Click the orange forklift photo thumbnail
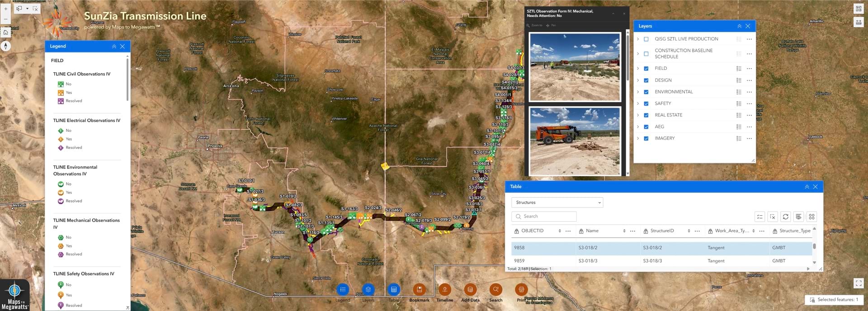 click(575, 141)
